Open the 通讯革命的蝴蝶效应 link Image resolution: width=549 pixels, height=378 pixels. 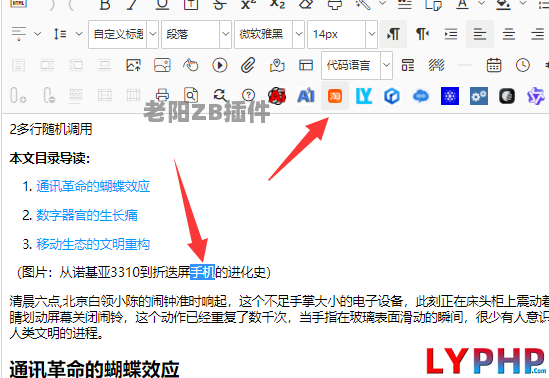pyautogui.click(x=93, y=186)
